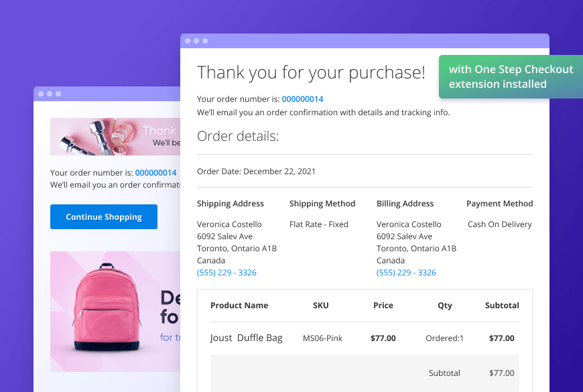Viewport: 583px width, 392px height.
Task: Click the rightmost window dot on the background email window
Action: (58, 94)
